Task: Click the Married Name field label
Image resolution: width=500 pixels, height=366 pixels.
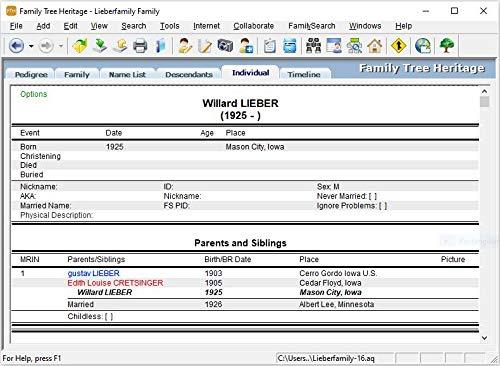Action: click(x=46, y=206)
